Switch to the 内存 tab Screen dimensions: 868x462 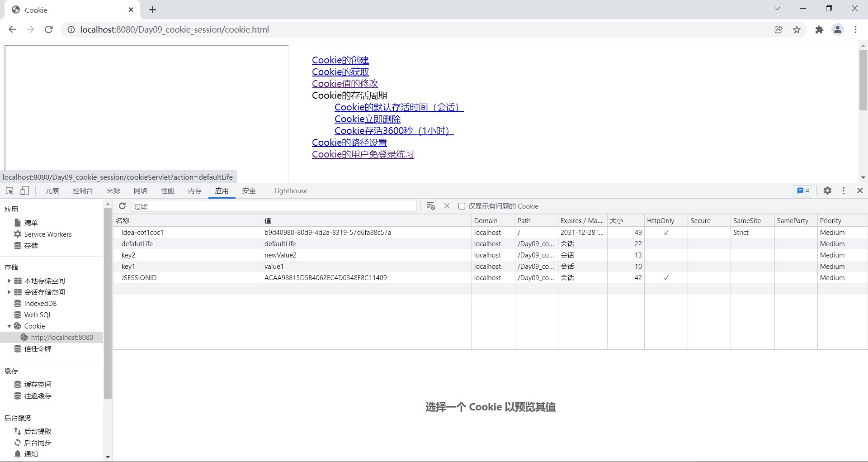[195, 191]
